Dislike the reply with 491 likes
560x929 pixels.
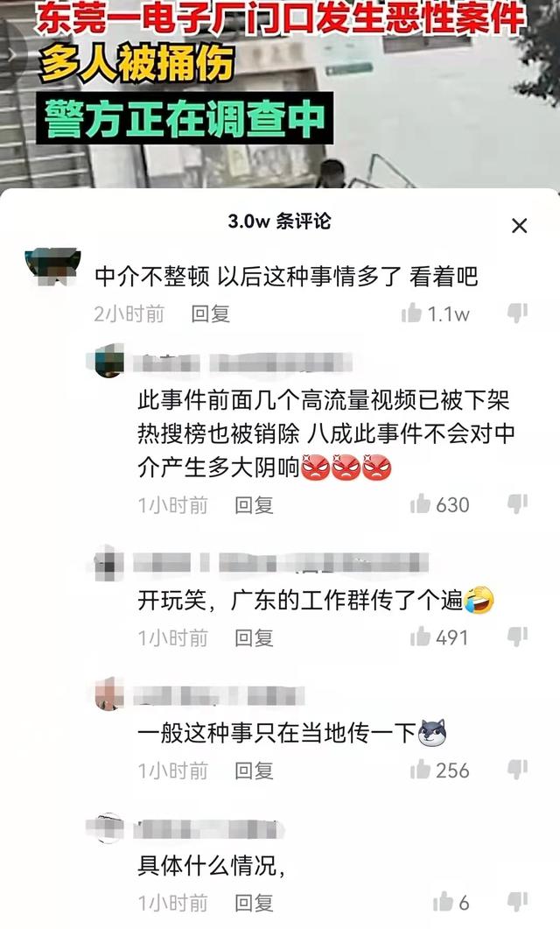(517, 637)
